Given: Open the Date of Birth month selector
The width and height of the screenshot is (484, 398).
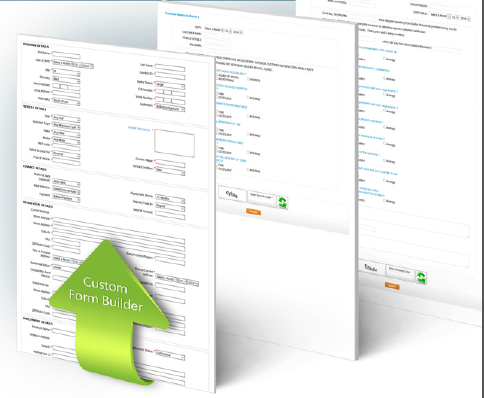Looking at the screenshot, I should click(62, 63).
